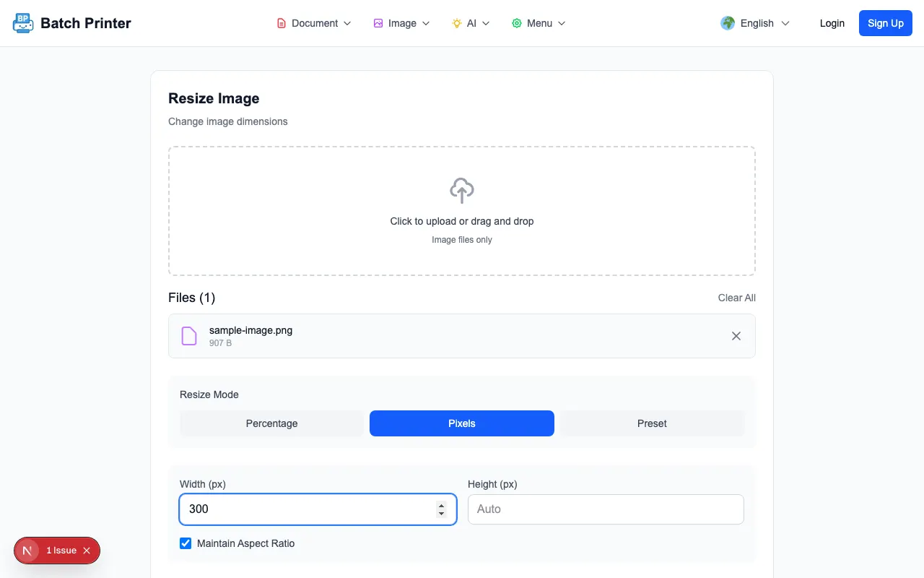Click the purple Image picture icon
Screen dimensions: 924x578
(378, 23)
